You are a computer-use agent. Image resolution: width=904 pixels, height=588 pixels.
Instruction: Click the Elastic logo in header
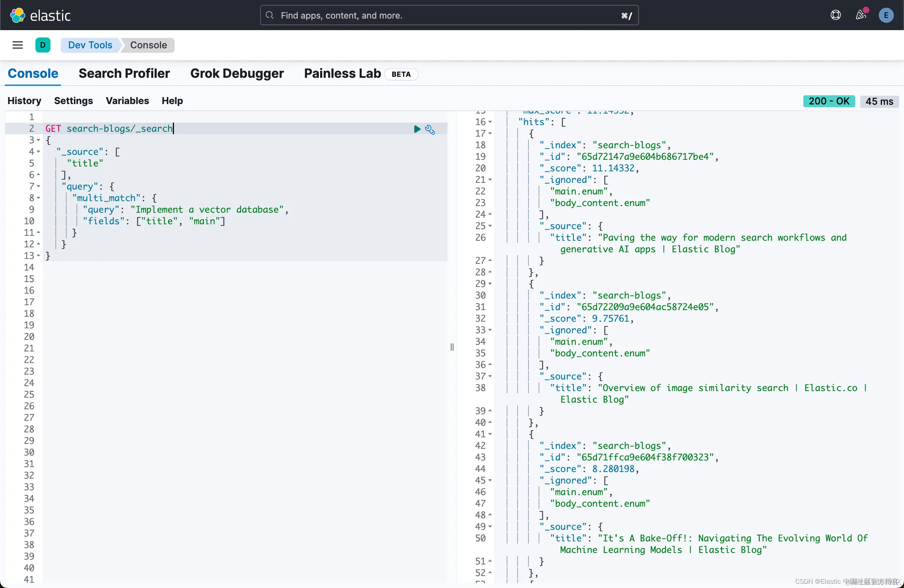pyautogui.click(x=40, y=15)
